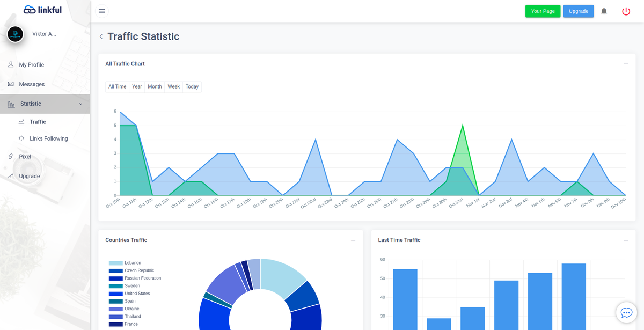The height and width of the screenshot is (330, 644).
Task: Click the Last Time Traffic title
Action: (x=399, y=240)
